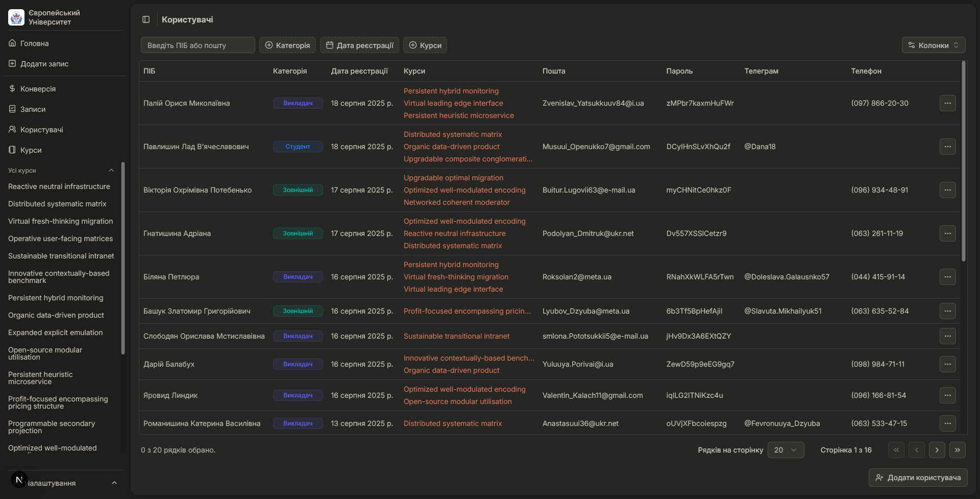Open the Дата реєстрації date filter
Image resolution: width=980 pixels, height=499 pixels.
pyautogui.click(x=359, y=45)
